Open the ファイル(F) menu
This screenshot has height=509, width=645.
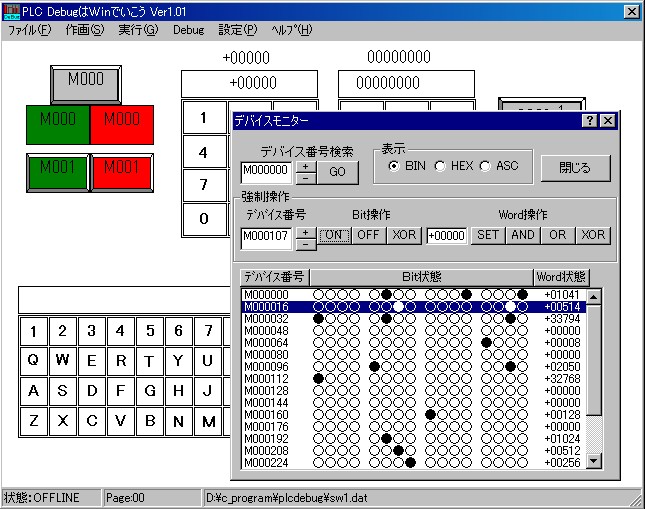29,30
